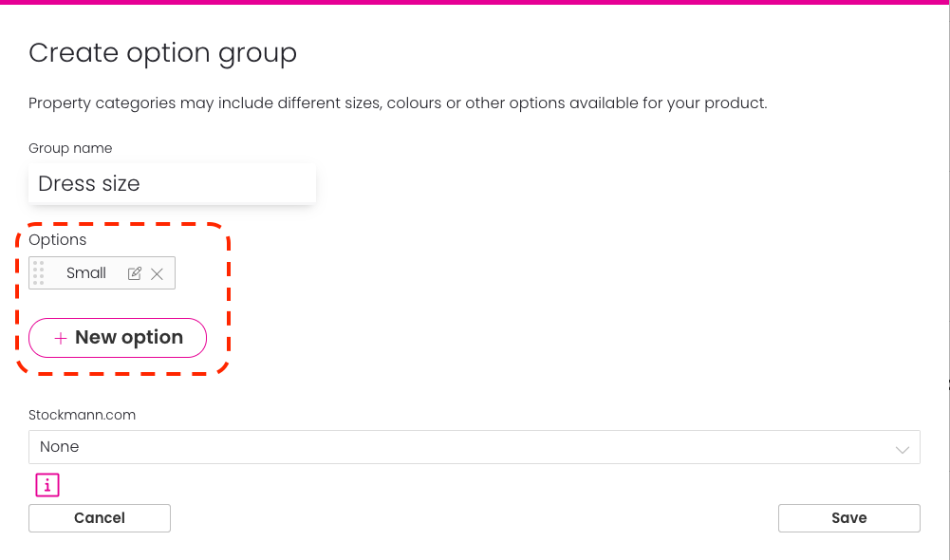This screenshot has width=950, height=560.
Task: Add another option with the New option button
Action: click(x=118, y=338)
